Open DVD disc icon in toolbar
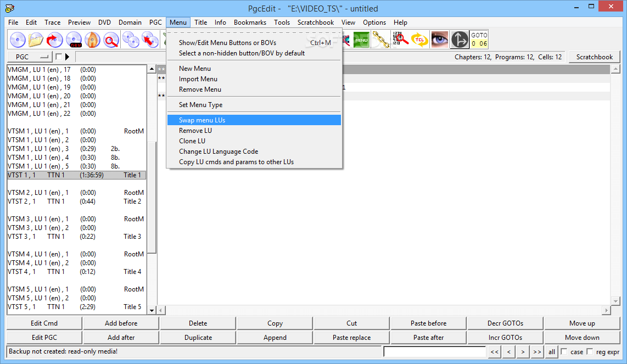Image resolution: width=627 pixels, height=364 pixels. 18,40
